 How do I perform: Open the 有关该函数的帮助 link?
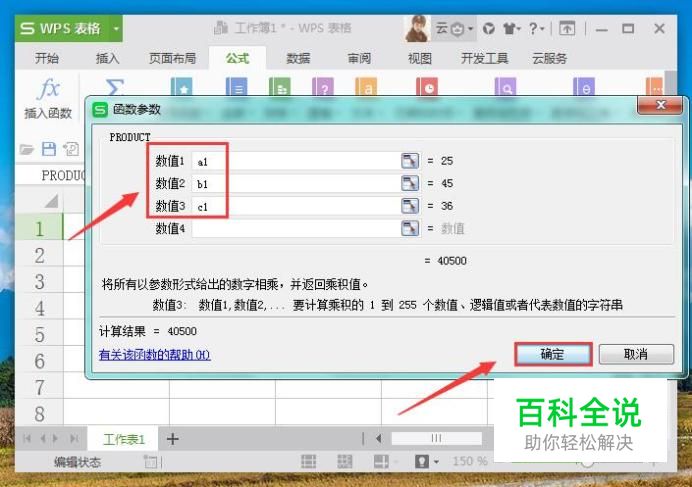(x=154, y=355)
